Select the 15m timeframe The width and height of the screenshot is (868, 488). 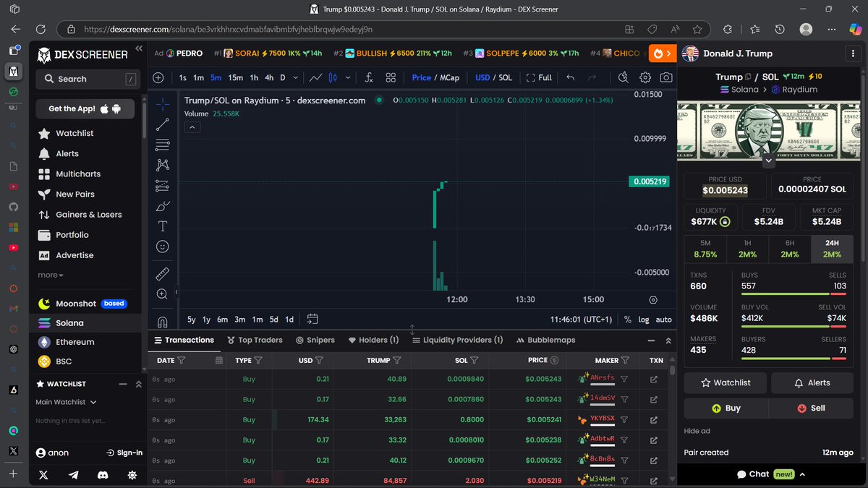pos(235,77)
